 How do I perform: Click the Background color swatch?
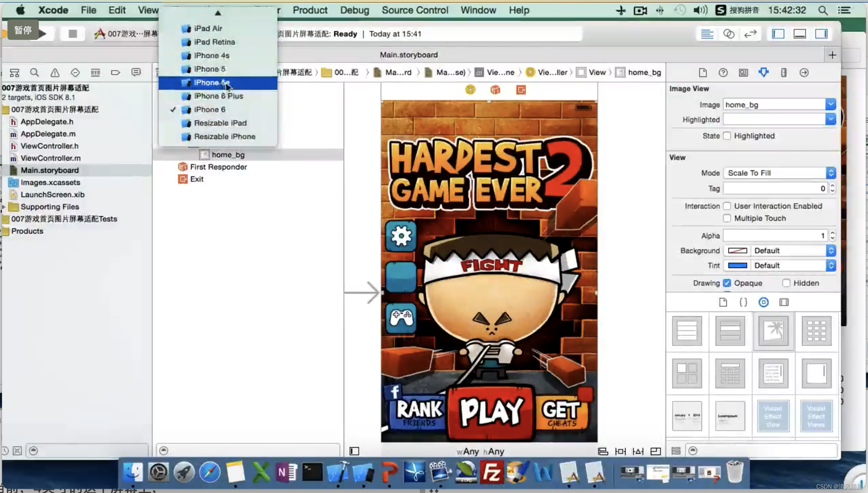pyautogui.click(x=737, y=251)
